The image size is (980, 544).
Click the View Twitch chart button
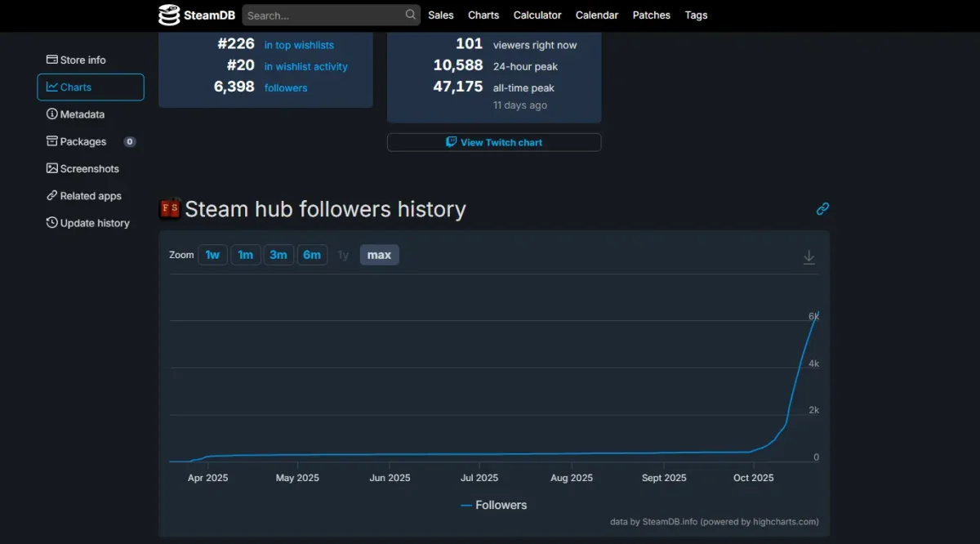494,142
